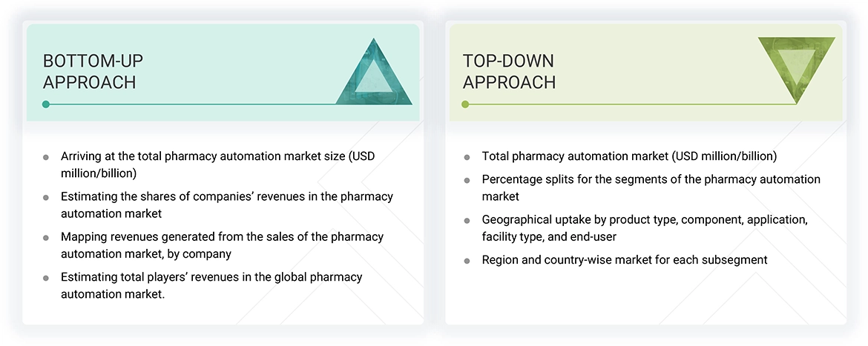The height and width of the screenshot is (346, 868).
Task: Click 'Region and country-wise market' text
Action: pos(625,260)
